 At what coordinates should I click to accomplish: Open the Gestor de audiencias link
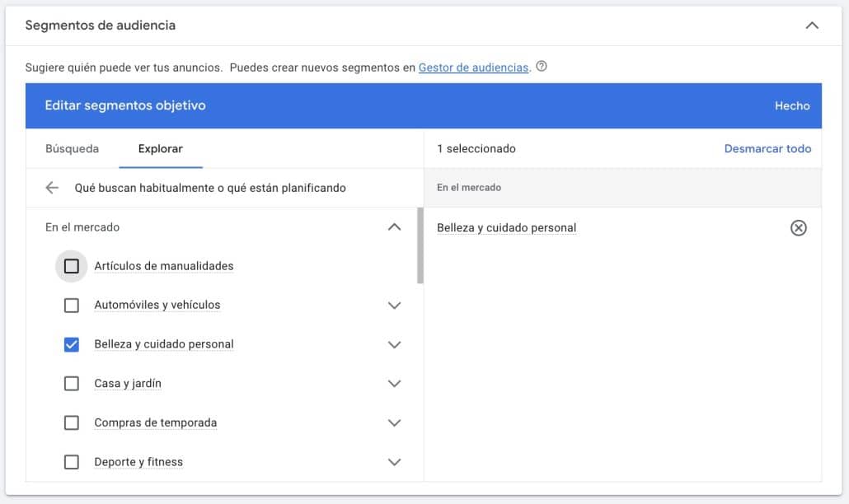(473, 68)
